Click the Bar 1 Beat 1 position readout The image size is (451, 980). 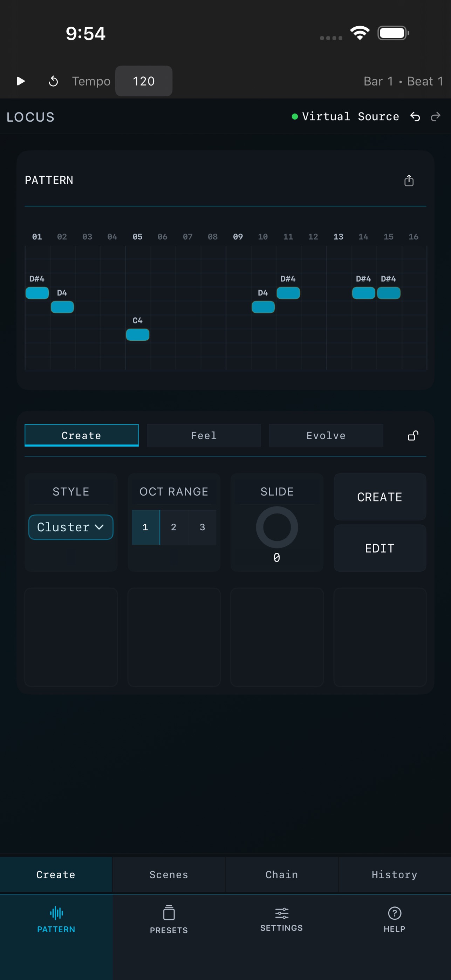tap(403, 81)
